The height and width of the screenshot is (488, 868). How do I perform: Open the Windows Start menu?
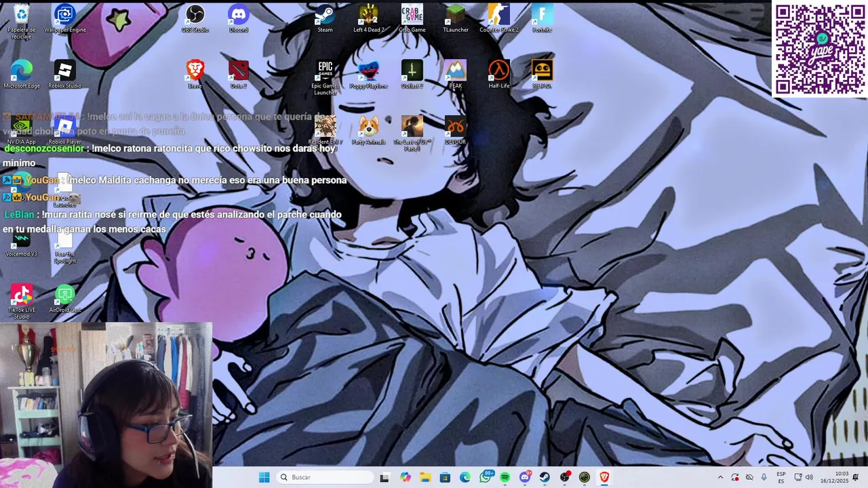264,477
